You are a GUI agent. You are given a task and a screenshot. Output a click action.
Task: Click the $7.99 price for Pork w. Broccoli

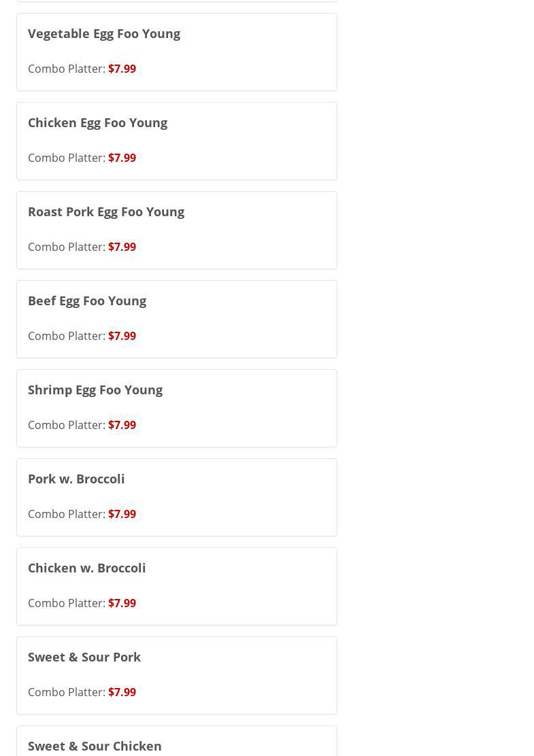coord(122,514)
